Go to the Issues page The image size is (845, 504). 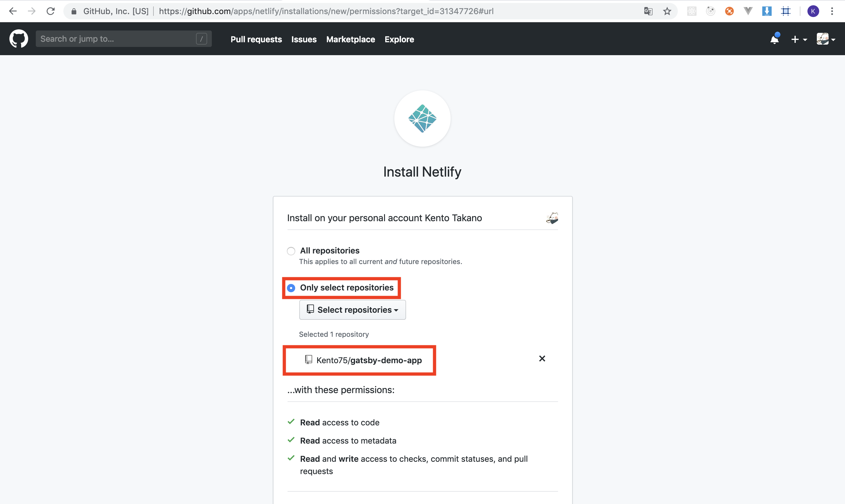(x=304, y=39)
